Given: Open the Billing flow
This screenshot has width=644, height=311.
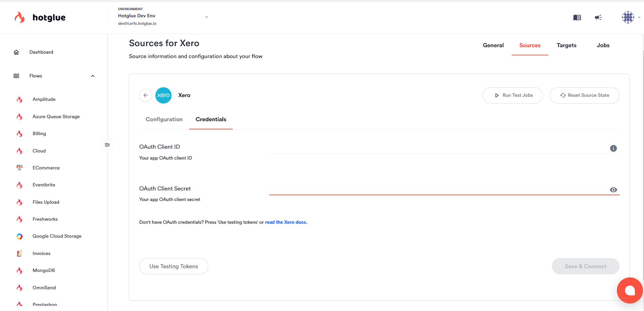Looking at the screenshot, I should pyautogui.click(x=39, y=134).
